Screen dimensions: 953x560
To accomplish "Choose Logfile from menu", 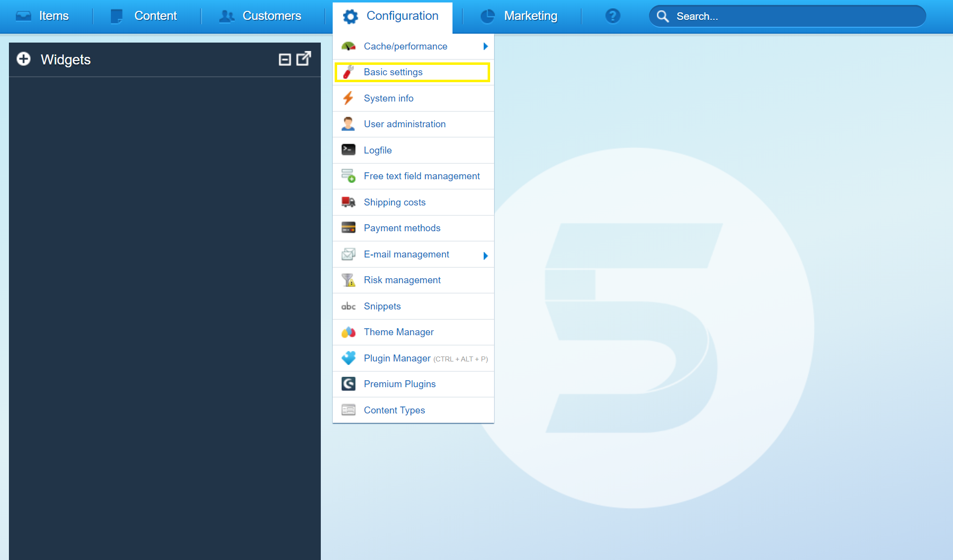I will click(413, 150).
